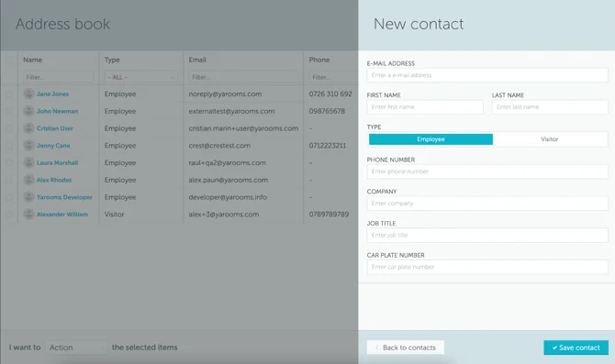Focus the last name field

click(x=550, y=107)
